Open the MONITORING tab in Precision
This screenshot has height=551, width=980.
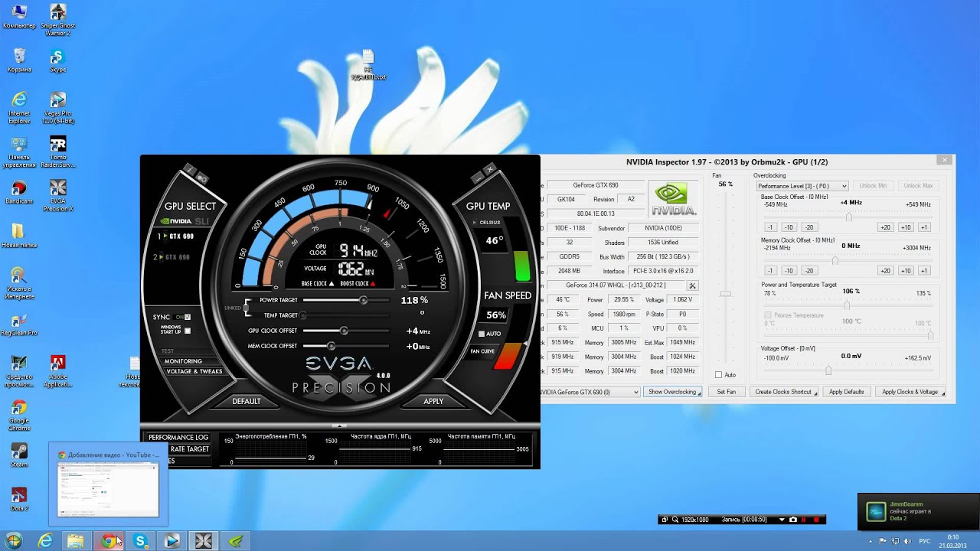click(183, 361)
